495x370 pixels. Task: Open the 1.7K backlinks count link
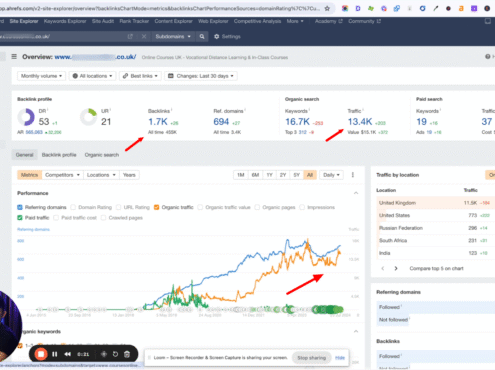(x=158, y=122)
